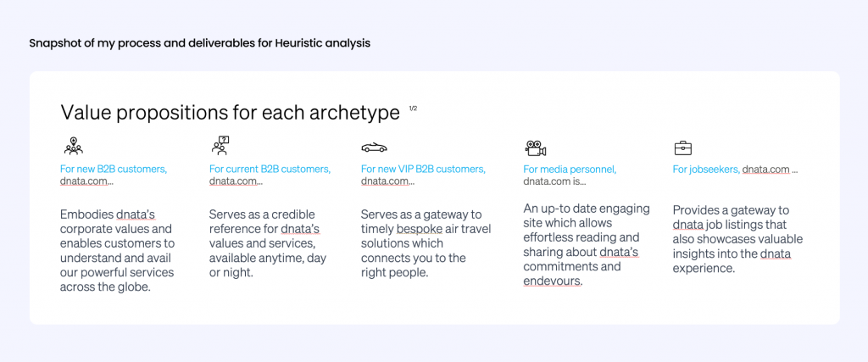Click the paragraph starting "Embodies dnata's corporate values"
The image size is (868, 362).
[x=117, y=250]
